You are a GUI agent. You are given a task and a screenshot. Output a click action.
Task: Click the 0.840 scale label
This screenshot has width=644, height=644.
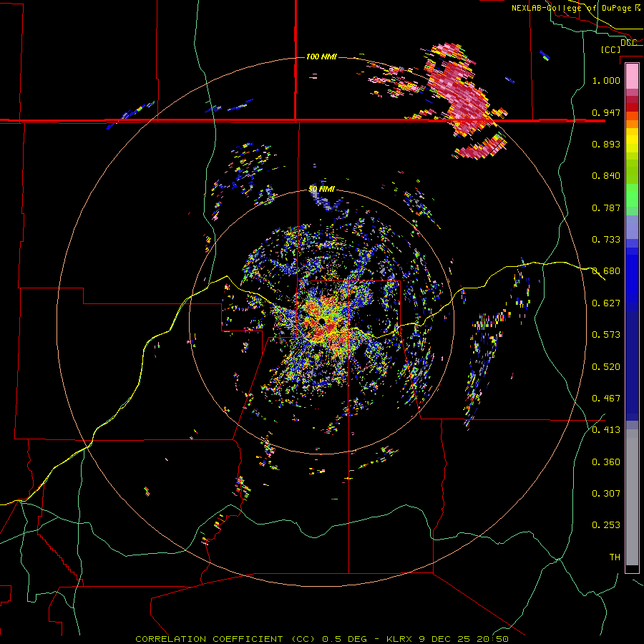pyautogui.click(x=606, y=176)
